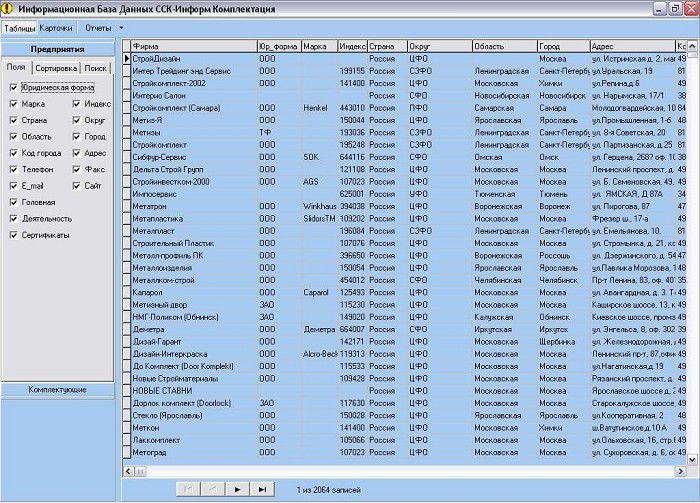Click horizontal scrollbar thumb of table

tap(140, 471)
